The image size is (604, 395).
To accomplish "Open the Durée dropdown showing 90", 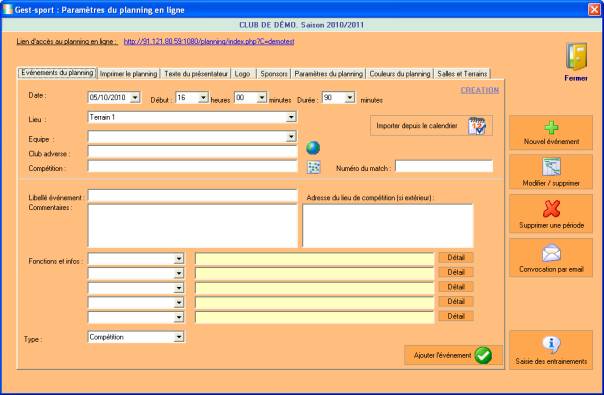I will click(x=350, y=98).
